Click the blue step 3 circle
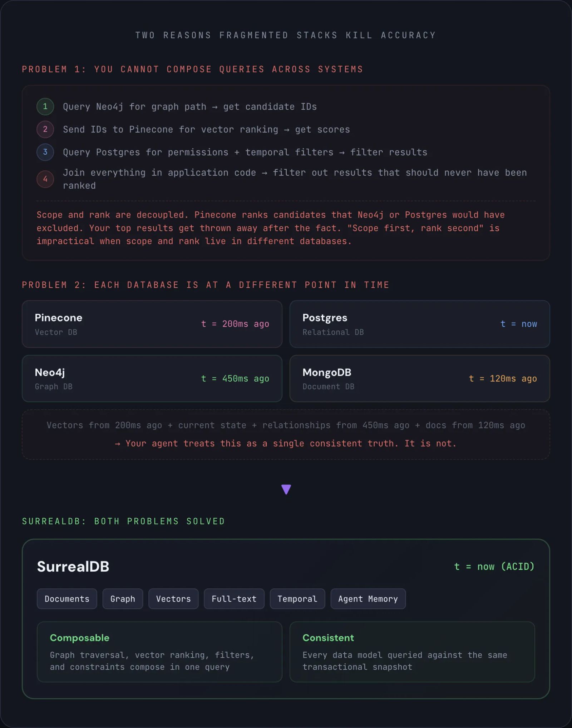 tap(45, 152)
